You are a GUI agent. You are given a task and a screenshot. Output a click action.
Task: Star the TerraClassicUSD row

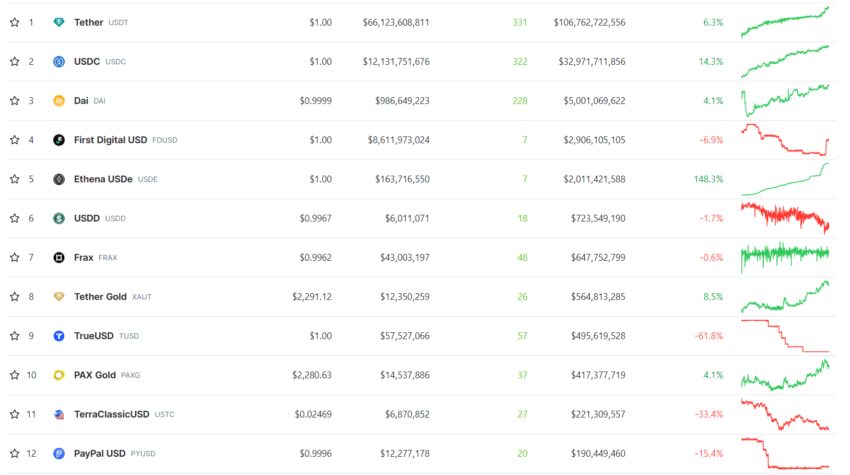(x=14, y=414)
